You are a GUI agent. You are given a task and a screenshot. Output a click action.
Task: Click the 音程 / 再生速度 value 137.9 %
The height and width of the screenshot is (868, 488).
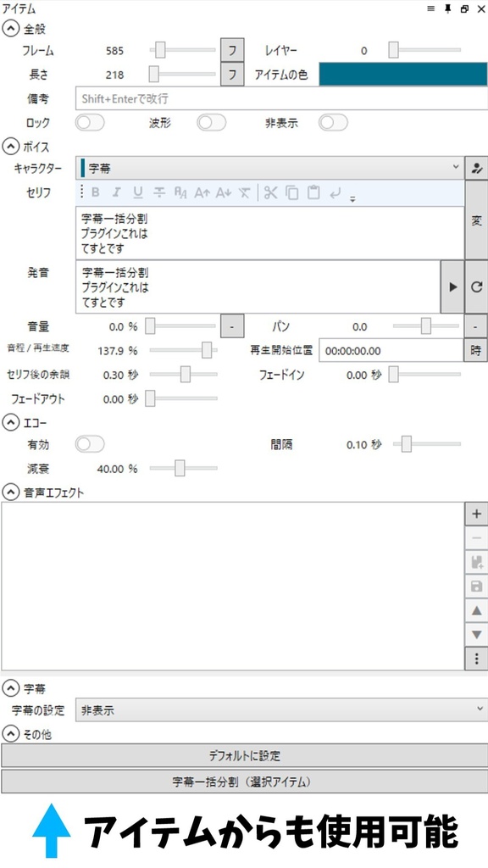pyautogui.click(x=117, y=350)
